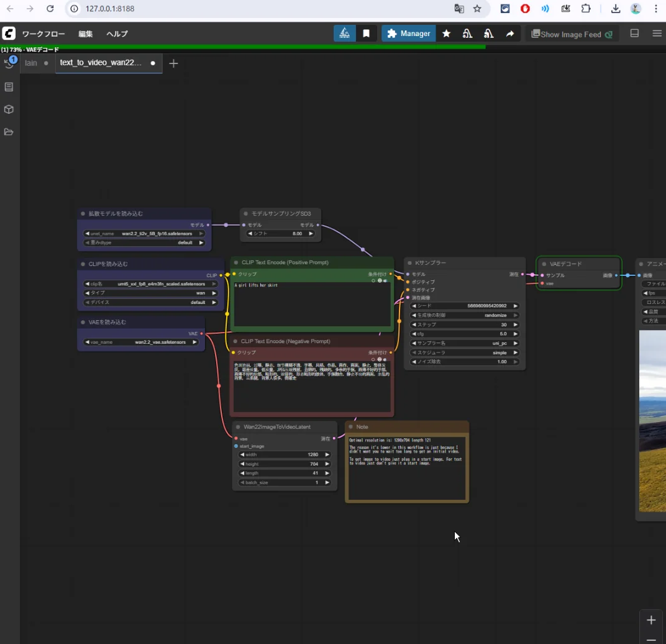Click the bookmark icon in top toolbar
666x644 pixels.
(367, 34)
